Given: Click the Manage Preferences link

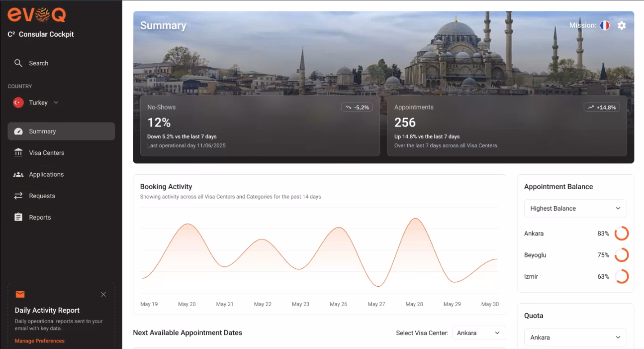Looking at the screenshot, I should 40,341.
